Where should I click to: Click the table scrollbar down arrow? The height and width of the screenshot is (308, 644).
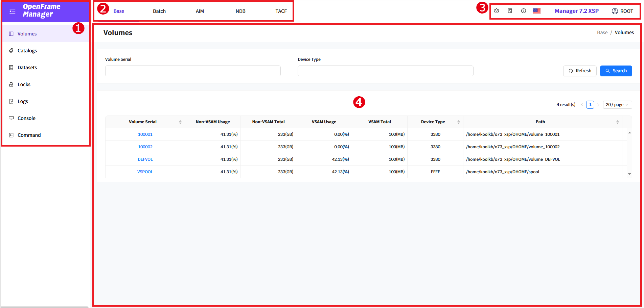coord(629,174)
